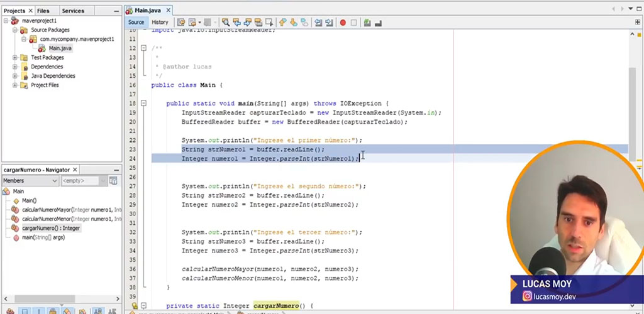Screen dimensions: 644x314
Task: Switch editor to History view
Action: [x=160, y=23]
